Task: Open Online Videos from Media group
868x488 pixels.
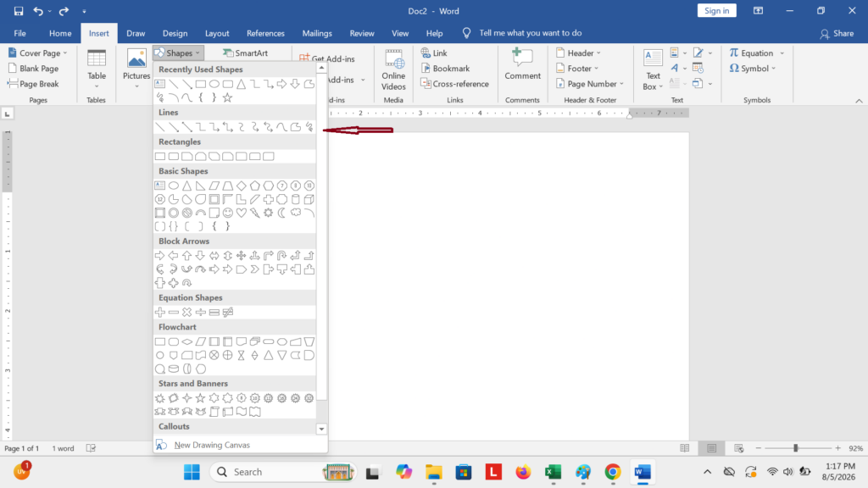Action: [x=393, y=69]
